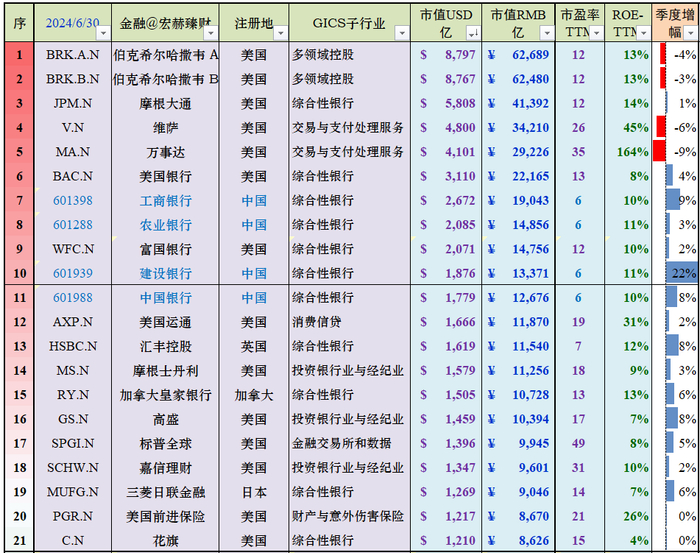Select ticker cell BRK.B.N
The image size is (700, 553).
coord(73,79)
